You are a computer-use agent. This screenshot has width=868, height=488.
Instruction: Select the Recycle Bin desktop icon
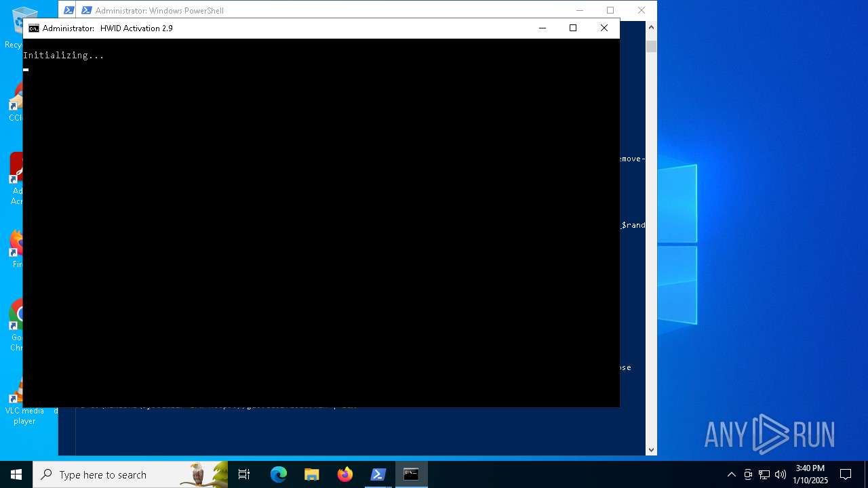pyautogui.click(x=18, y=27)
